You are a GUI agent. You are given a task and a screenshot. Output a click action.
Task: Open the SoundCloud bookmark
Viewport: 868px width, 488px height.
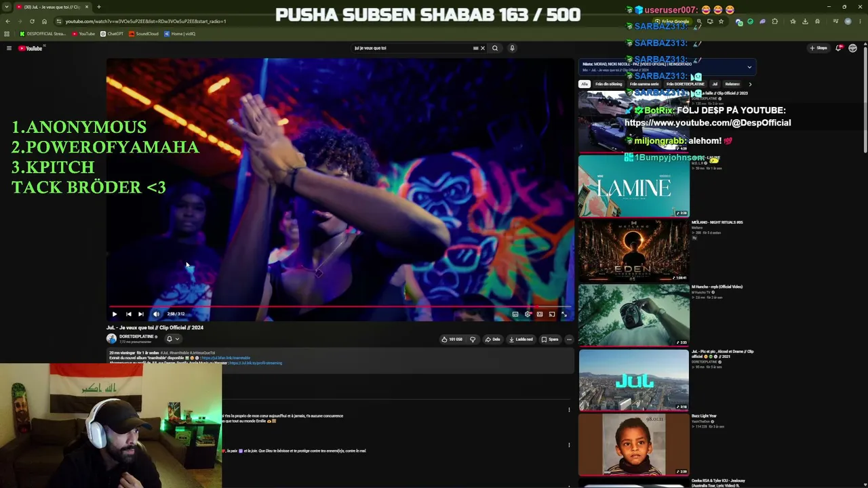click(144, 33)
